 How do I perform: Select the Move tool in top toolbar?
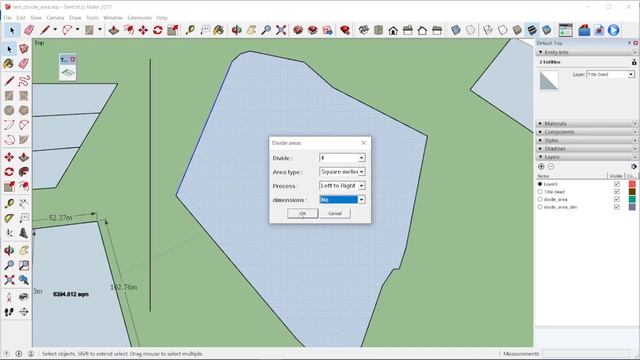coord(143,30)
